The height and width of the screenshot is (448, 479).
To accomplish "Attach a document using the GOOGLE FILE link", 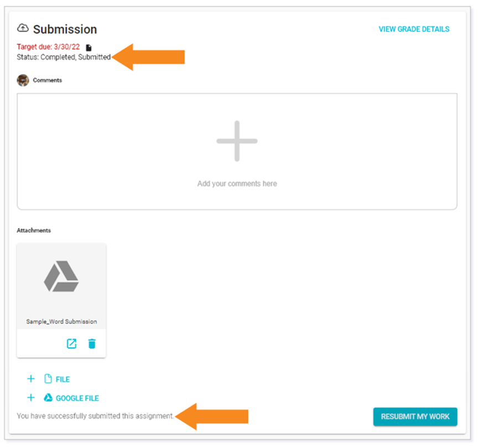I will pos(77,398).
